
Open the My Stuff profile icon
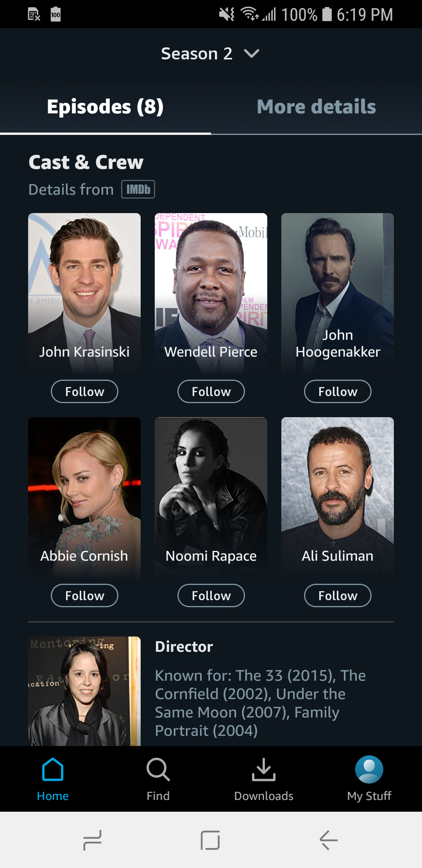369,769
